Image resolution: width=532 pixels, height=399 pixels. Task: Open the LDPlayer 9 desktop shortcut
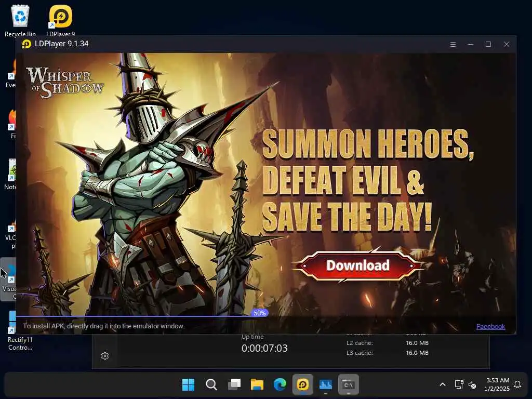[61, 20]
